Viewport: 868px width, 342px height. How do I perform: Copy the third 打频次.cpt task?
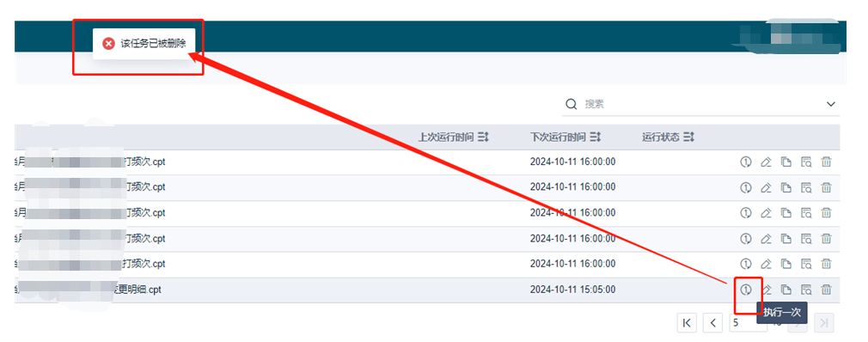(786, 213)
